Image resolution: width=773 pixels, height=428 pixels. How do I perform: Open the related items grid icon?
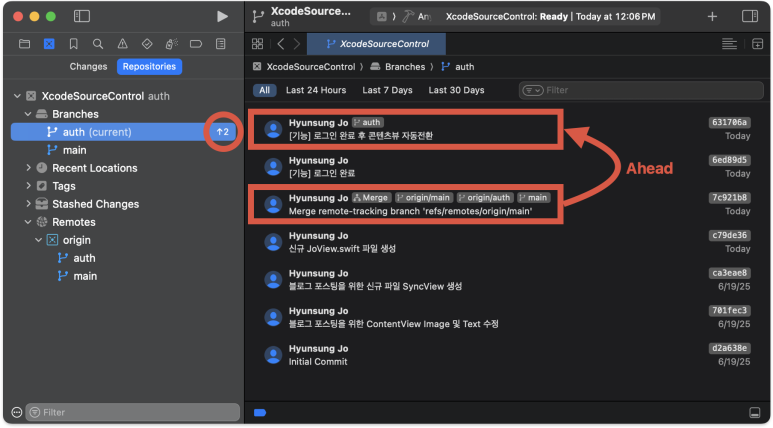[257, 44]
